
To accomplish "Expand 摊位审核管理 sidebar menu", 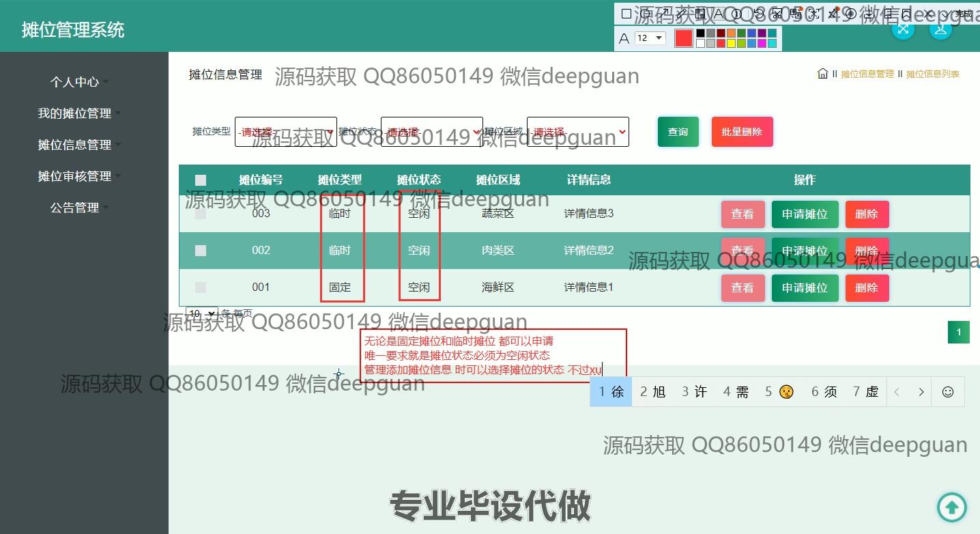I will [75, 176].
